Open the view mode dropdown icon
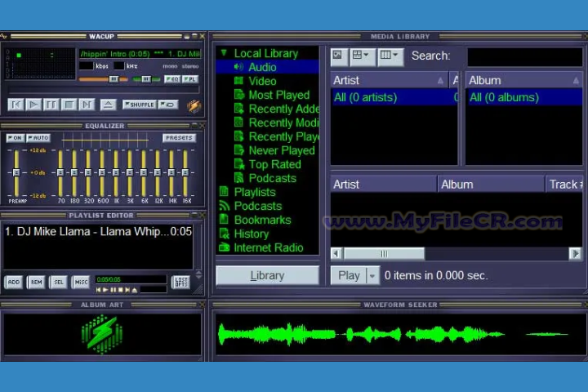This screenshot has height=392, width=588. tap(362, 56)
